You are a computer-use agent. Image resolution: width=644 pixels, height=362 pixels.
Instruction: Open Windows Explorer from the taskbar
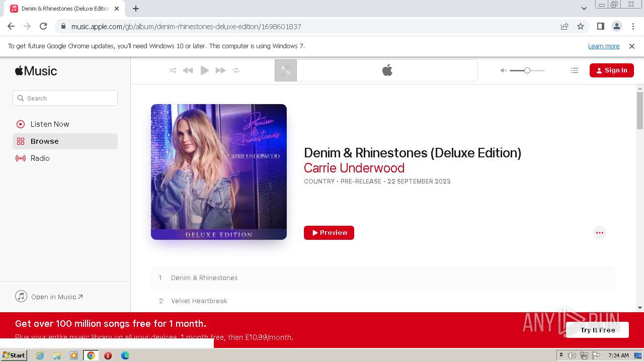coord(57,355)
